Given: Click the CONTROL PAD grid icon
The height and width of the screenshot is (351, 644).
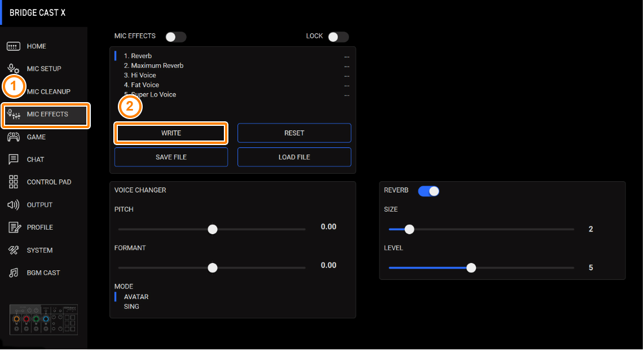Looking at the screenshot, I should coord(13,182).
